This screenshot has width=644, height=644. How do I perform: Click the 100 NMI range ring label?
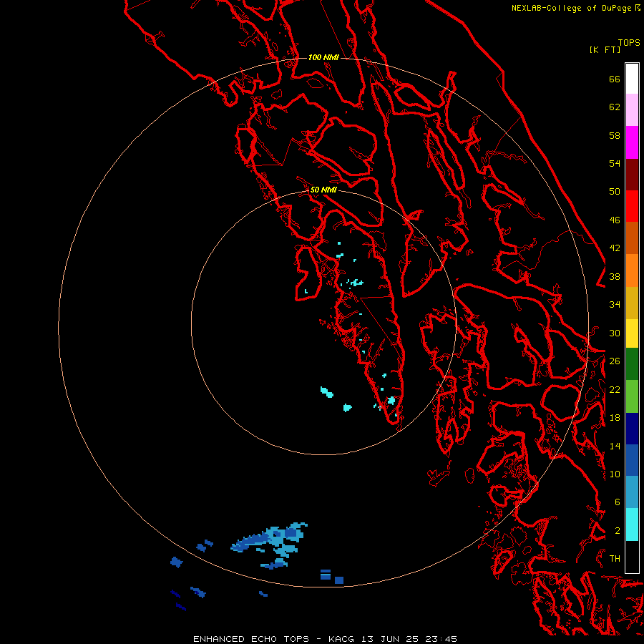pos(323,57)
